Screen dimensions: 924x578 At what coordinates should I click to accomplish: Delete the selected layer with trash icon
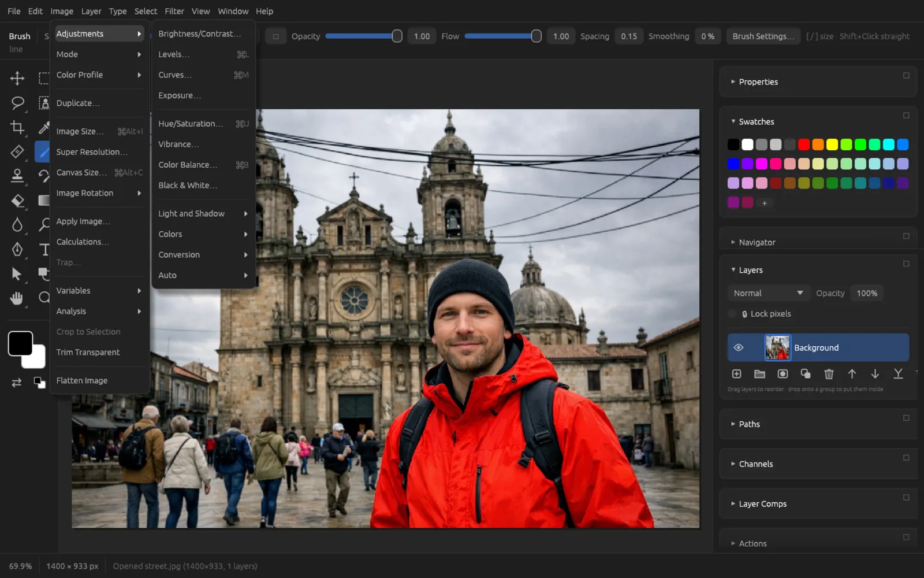829,374
